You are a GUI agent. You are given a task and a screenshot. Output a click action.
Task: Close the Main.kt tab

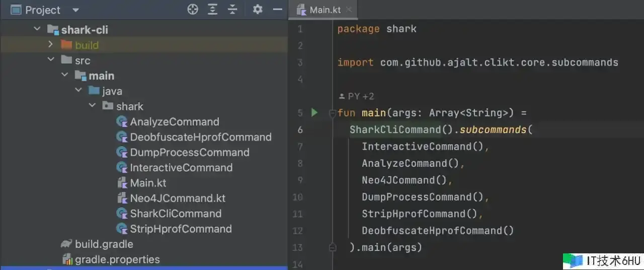pyautogui.click(x=350, y=10)
